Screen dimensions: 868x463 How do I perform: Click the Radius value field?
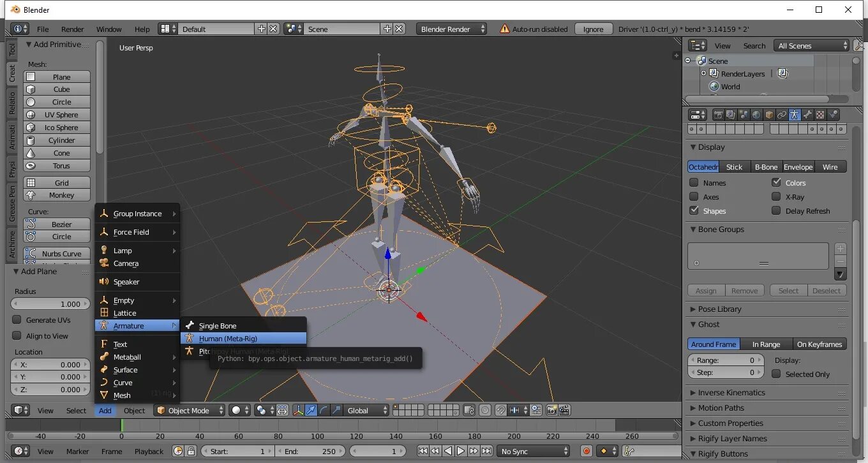[50, 304]
